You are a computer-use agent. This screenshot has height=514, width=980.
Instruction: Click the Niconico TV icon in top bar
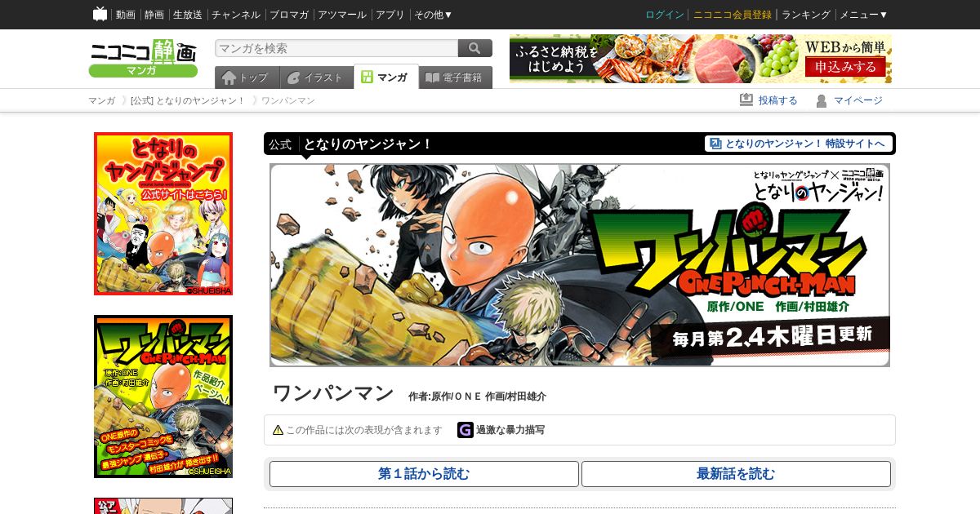[x=100, y=14]
